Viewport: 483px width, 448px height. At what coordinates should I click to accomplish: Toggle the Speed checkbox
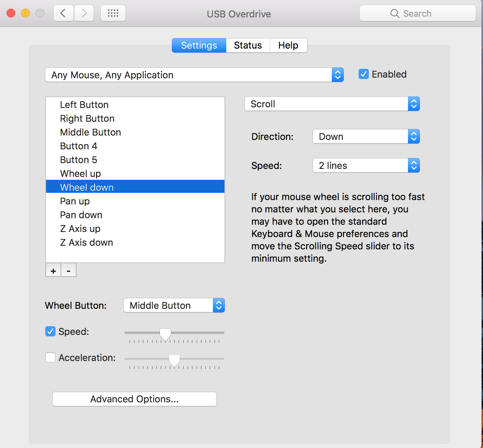click(50, 331)
